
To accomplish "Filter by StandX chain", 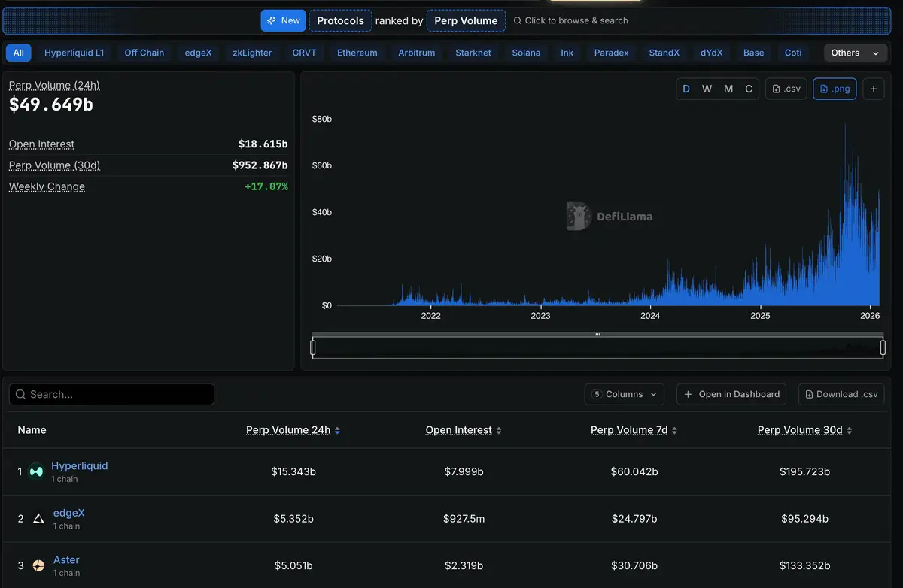I will click(664, 53).
